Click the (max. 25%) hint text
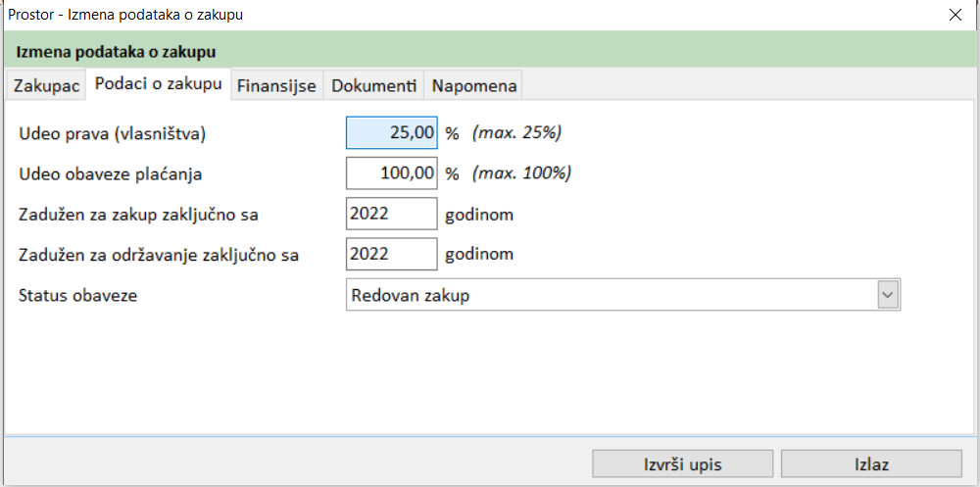Image resolution: width=980 pixels, height=487 pixels. click(x=516, y=133)
